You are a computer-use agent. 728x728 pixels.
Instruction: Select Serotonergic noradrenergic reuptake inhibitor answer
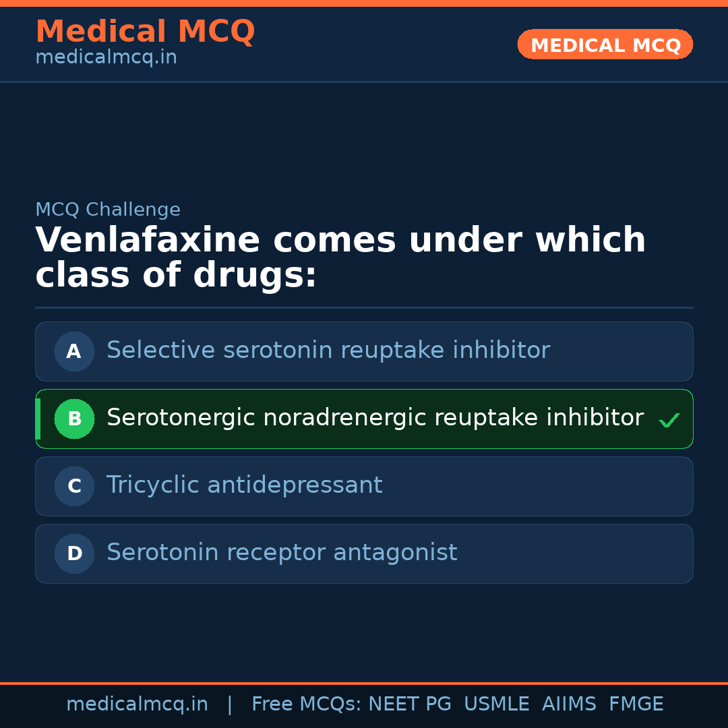[x=375, y=418]
